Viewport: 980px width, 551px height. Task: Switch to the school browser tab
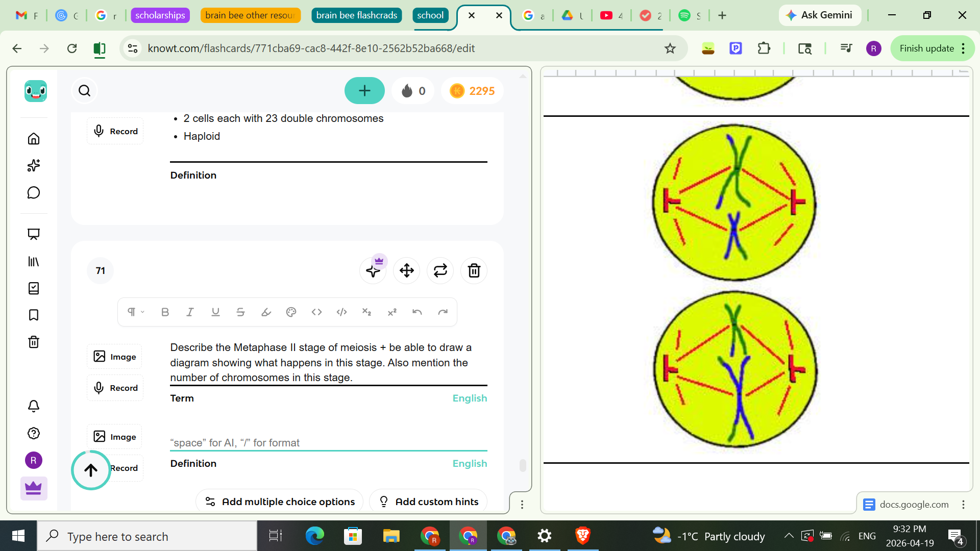430,15
